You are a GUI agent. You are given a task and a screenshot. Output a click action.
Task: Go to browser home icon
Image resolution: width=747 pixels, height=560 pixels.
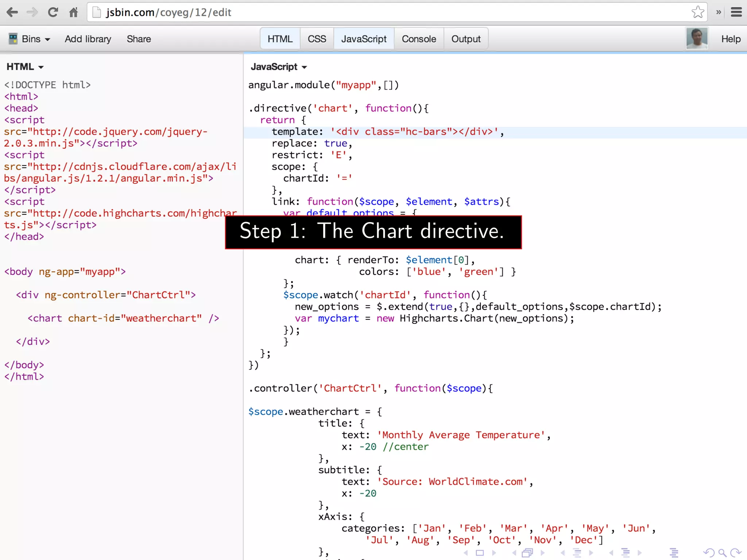73,12
